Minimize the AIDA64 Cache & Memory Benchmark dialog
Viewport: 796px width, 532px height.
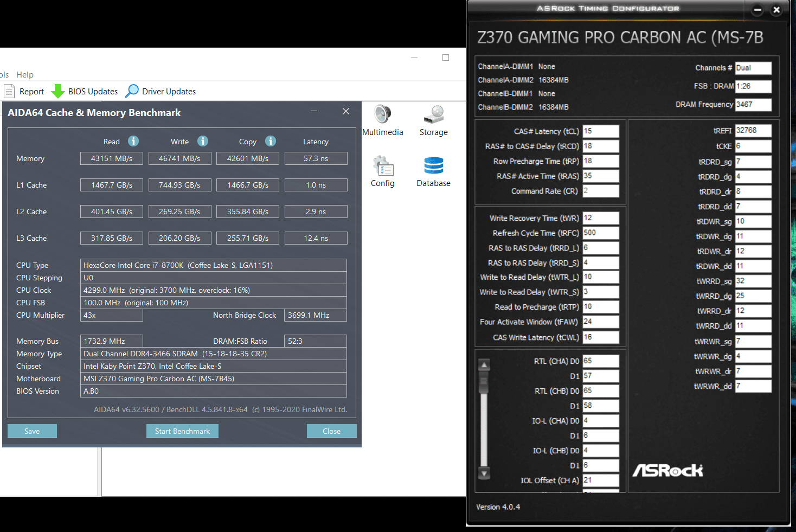point(314,111)
